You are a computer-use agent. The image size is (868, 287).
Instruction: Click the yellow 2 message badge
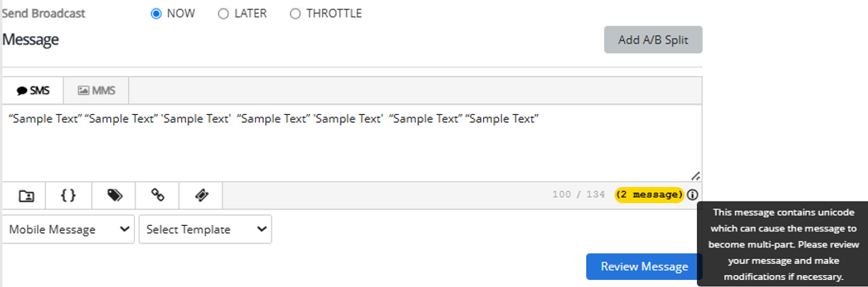click(649, 194)
